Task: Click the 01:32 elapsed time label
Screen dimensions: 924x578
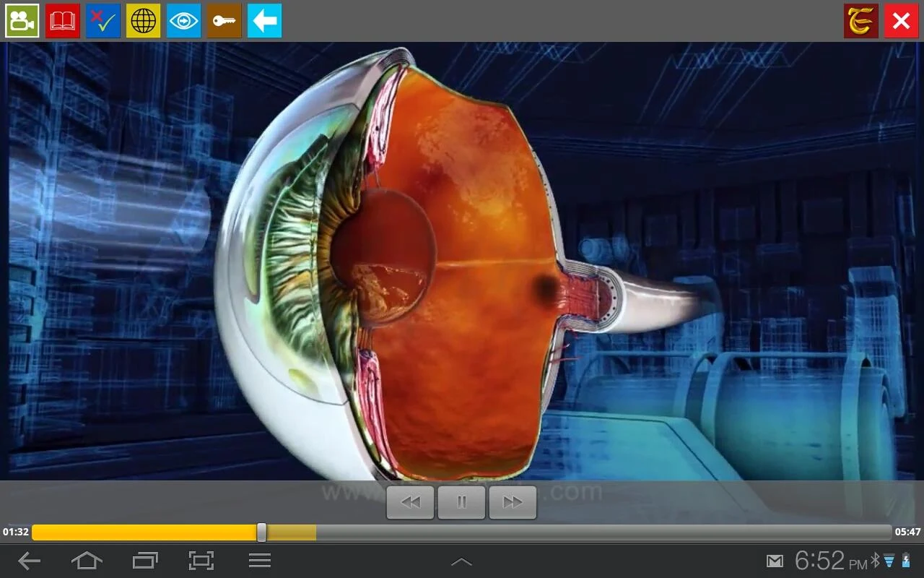Action: (15, 532)
